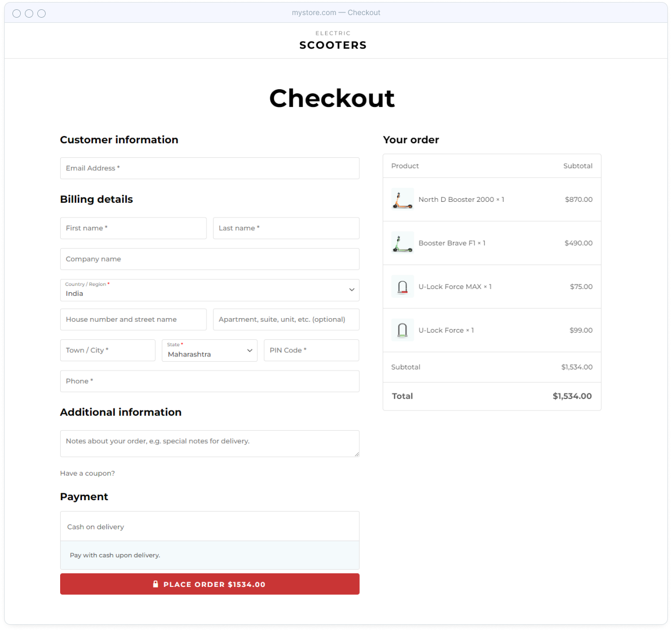The image size is (672, 631).
Task: Click the Booster Brave F1 scooter thumbnail
Action: (x=402, y=243)
